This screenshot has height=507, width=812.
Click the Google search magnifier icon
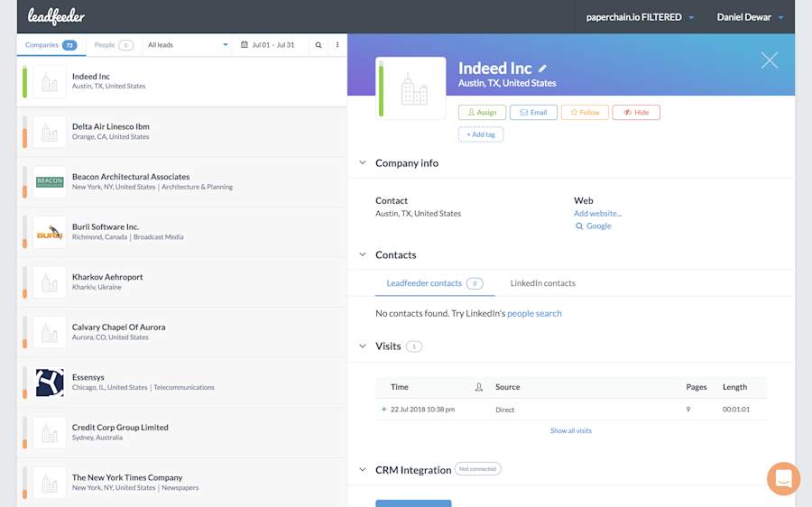tap(579, 226)
